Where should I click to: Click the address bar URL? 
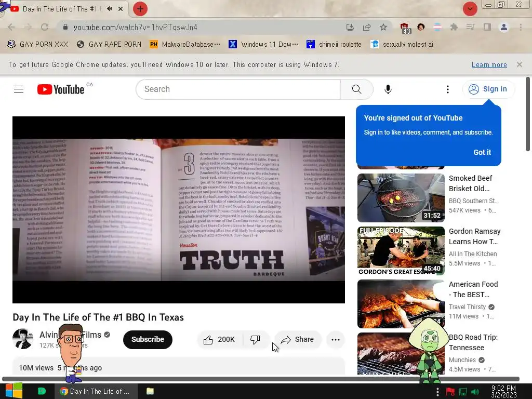(136, 27)
